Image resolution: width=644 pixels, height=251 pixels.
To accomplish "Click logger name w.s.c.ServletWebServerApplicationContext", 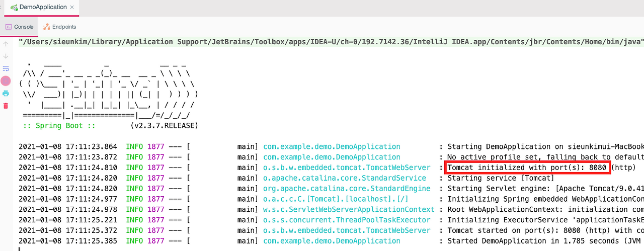I will tap(349, 209).
